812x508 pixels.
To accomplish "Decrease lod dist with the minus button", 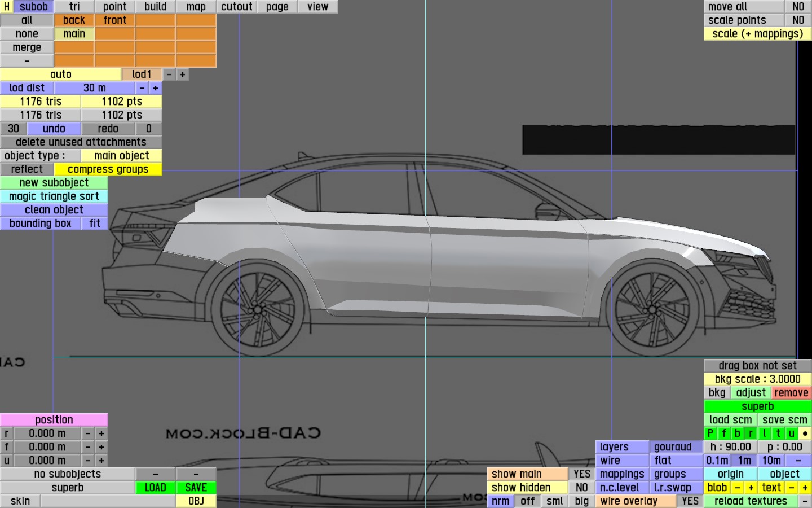I will (x=142, y=88).
